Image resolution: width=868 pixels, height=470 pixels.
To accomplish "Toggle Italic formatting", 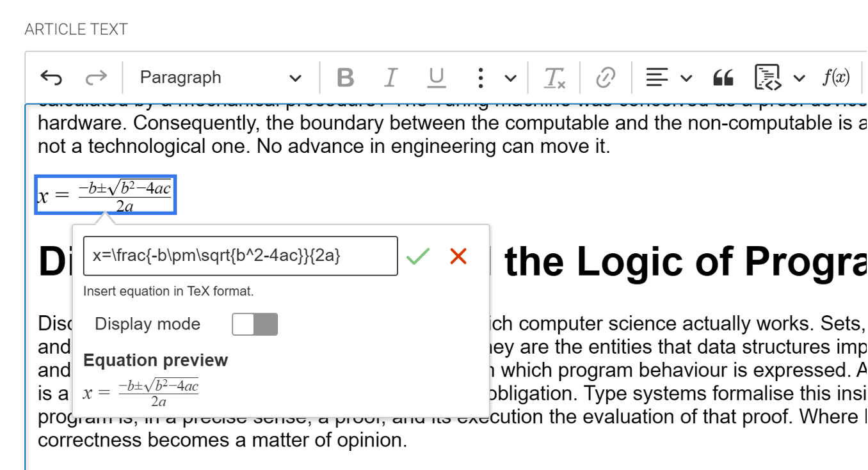I will coord(390,78).
